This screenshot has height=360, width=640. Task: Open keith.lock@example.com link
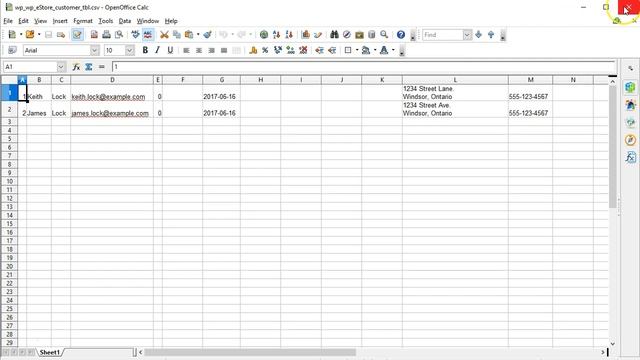click(108, 97)
